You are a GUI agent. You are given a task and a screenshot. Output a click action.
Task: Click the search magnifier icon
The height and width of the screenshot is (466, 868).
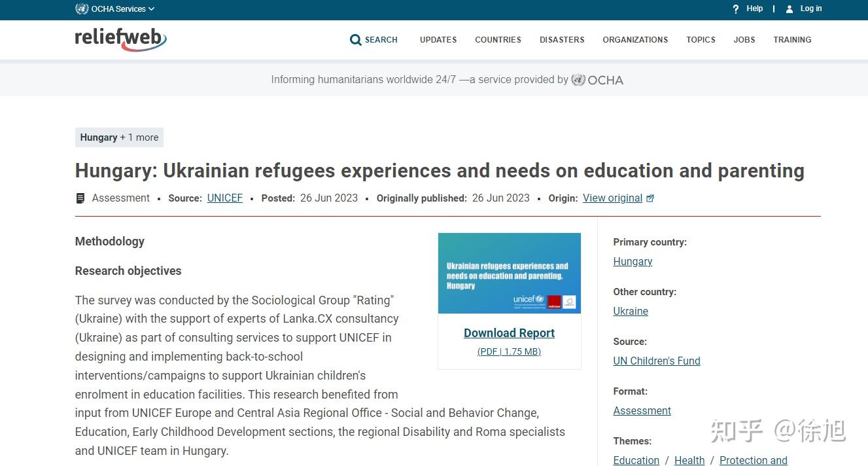point(356,40)
